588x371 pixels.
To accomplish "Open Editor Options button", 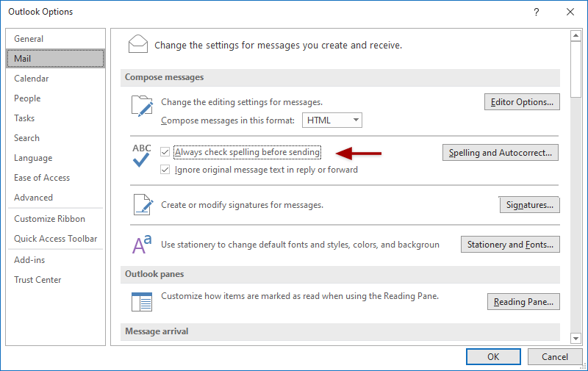I will (x=522, y=102).
